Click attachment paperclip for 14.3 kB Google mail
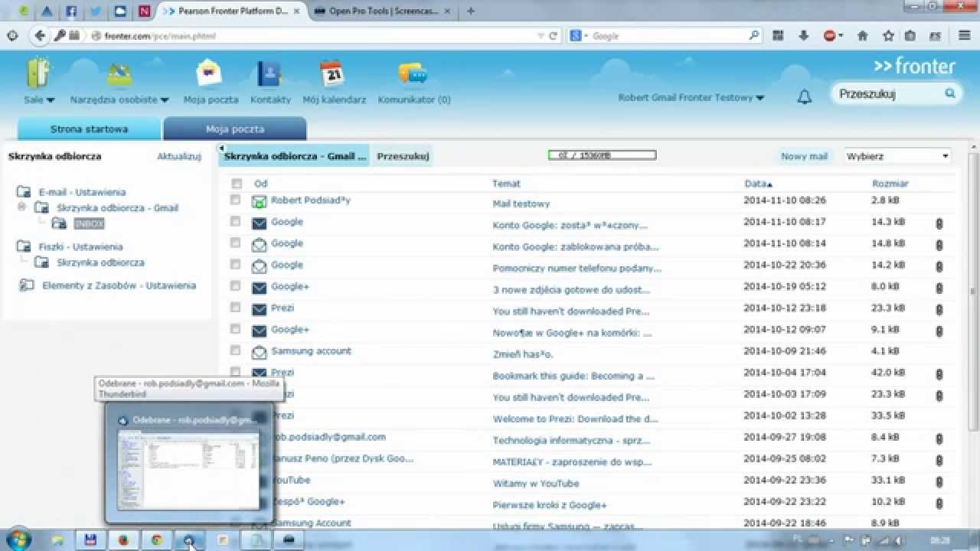Image resolution: width=980 pixels, height=551 pixels. tap(939, 224)
